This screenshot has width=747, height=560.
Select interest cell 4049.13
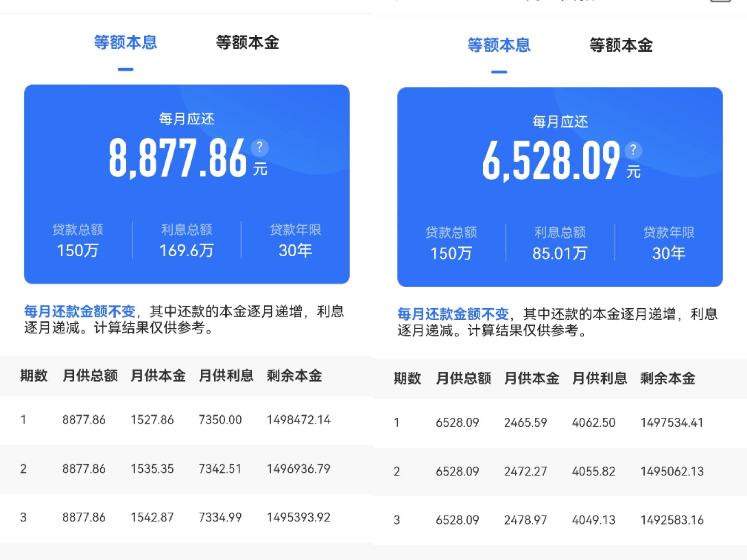pos(594,520)
